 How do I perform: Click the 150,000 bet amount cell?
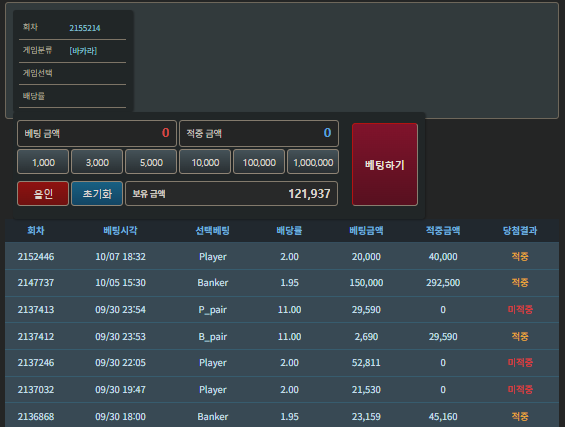[x=366, y=283]
